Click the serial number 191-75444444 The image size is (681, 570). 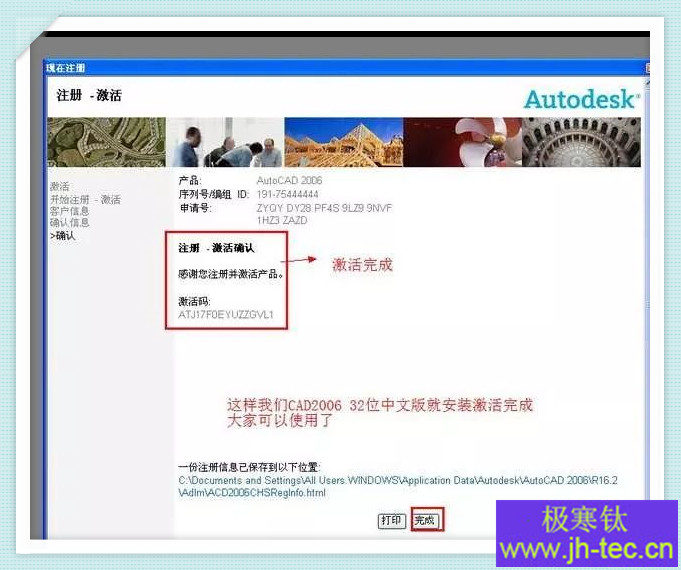point(288,194)
